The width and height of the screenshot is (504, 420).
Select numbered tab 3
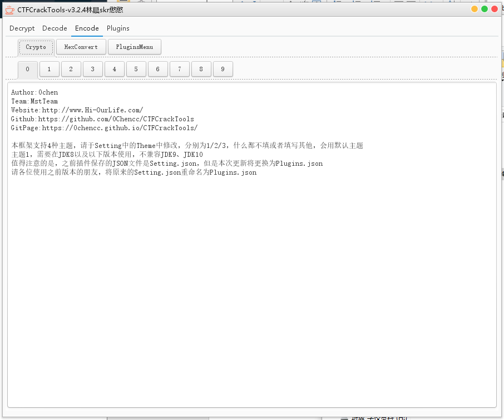[x=92, y=69]
